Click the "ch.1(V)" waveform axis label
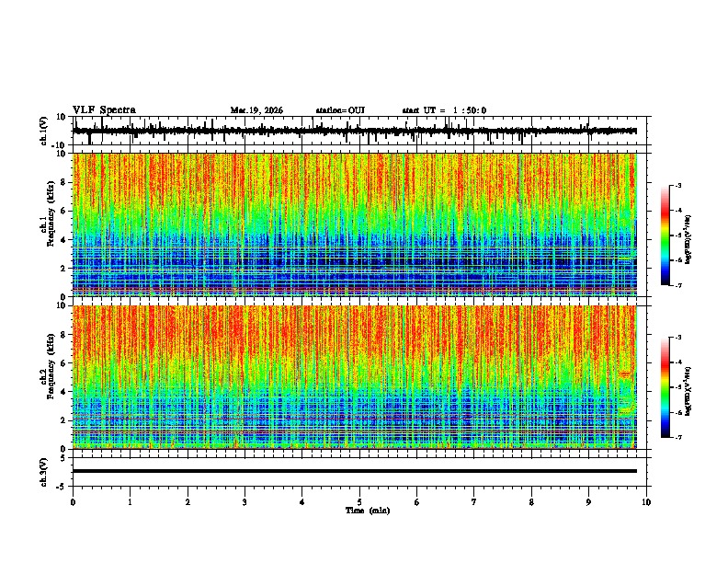 click(44, 131)
